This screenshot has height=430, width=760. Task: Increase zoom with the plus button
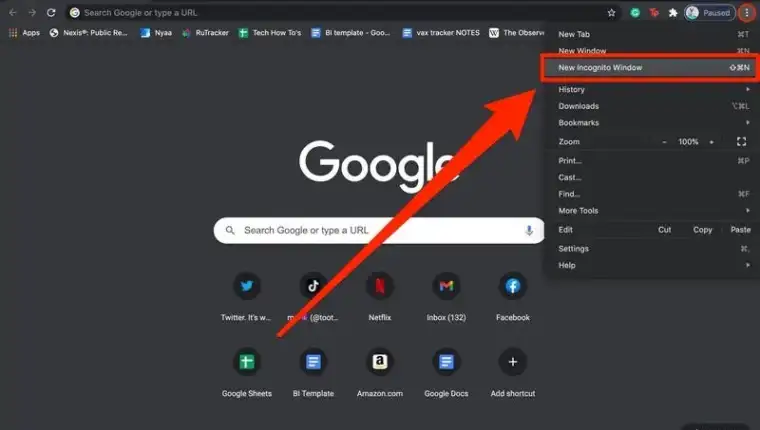pos(712,142)
